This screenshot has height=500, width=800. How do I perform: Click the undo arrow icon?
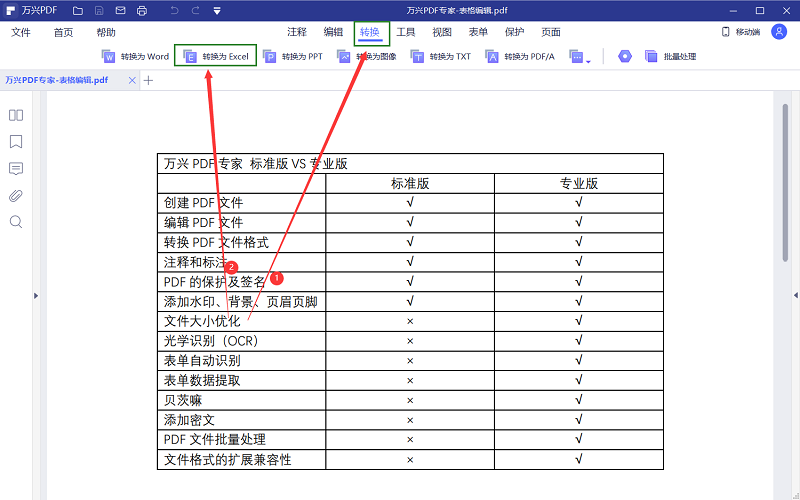point(174,10)
